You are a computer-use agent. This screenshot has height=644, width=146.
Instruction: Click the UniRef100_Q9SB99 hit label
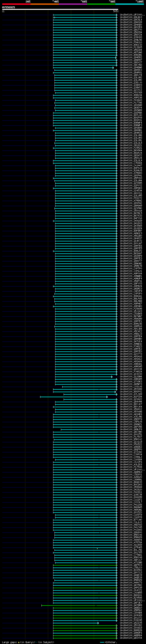point(131,128)
